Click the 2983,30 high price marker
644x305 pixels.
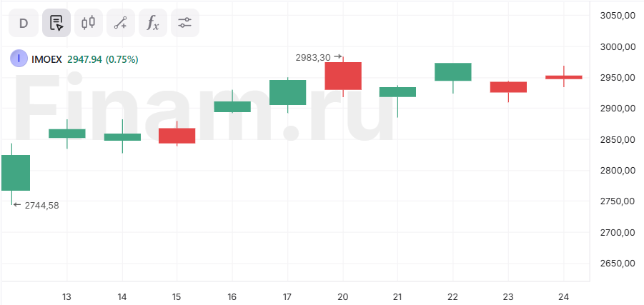314,57
